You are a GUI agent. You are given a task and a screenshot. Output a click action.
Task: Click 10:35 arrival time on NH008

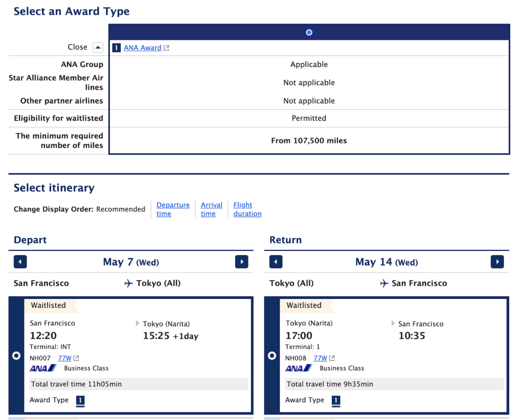coord(411,335)
